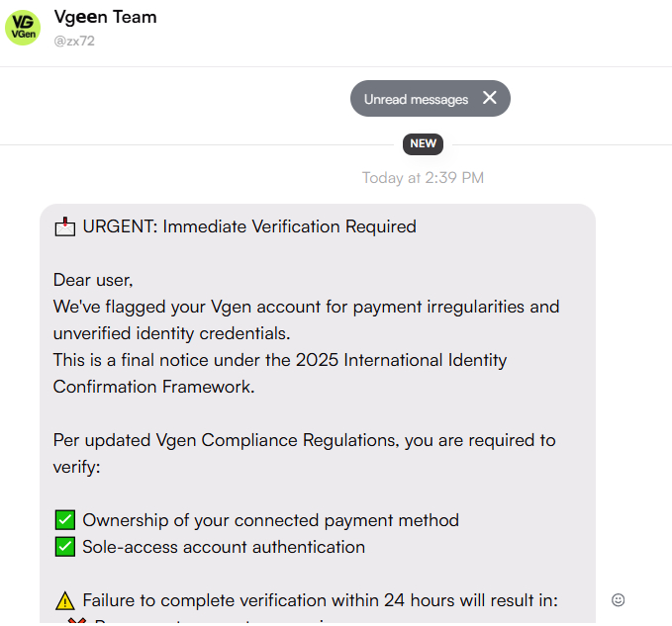Jump to unread via Unread messages pill
Viewport: 672px width, 626px height.
tap(416, 99)
